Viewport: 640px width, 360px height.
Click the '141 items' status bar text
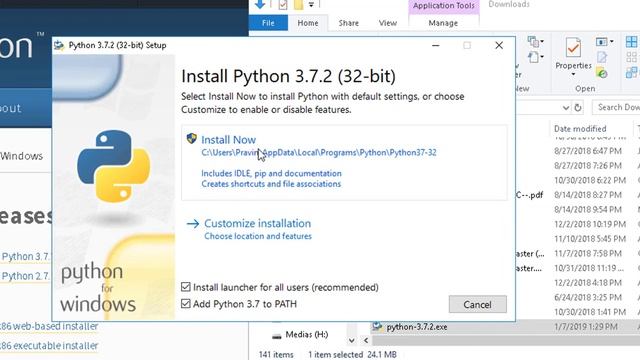(x=276, y=355)
